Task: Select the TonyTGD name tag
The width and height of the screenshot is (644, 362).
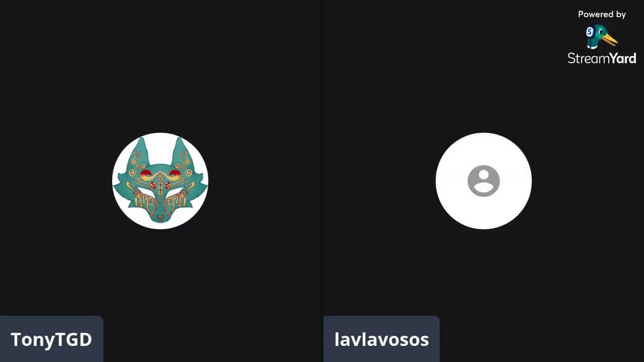Action: 51,339
